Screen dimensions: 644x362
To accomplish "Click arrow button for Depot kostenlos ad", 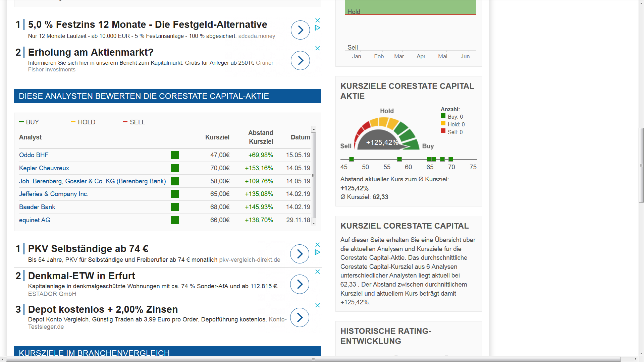I will click(x=300, y=317).
